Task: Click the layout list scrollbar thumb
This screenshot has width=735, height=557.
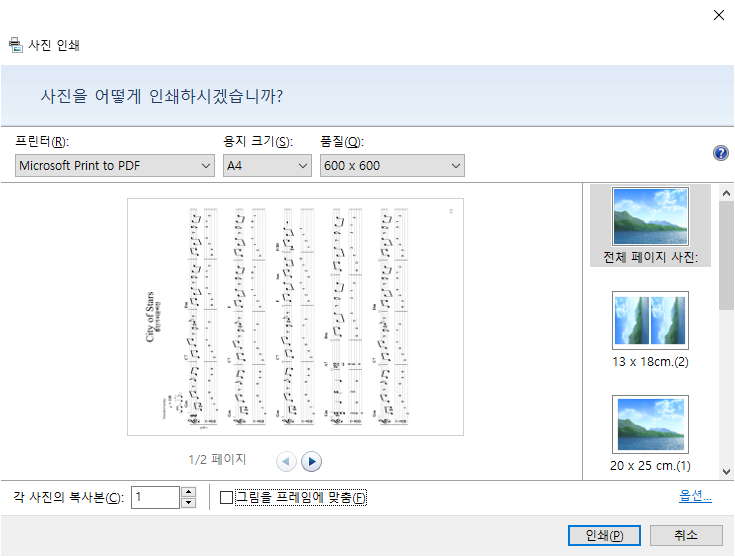Action: point(726,256)
